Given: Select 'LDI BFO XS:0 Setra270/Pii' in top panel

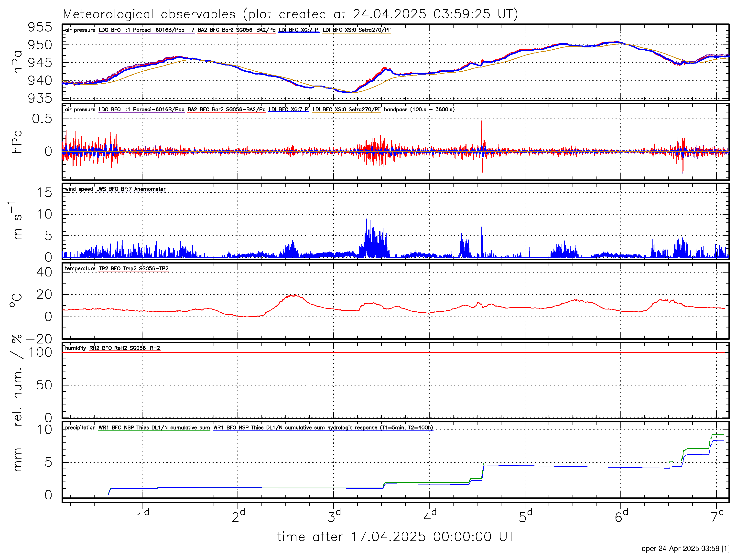Looking at the screenshot, I should 357,30.
